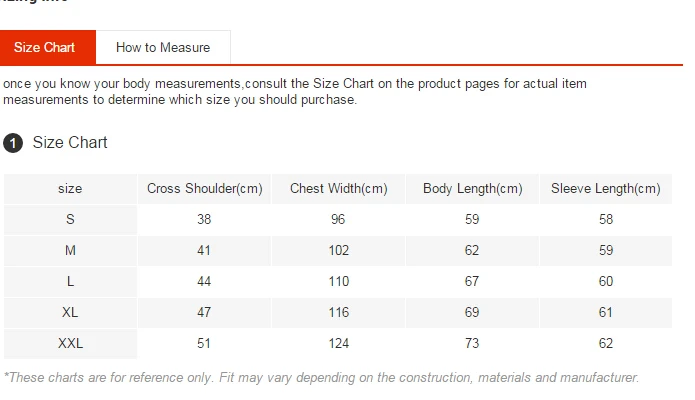
Task: Click the number 1 circle icon
Action: (x=13, y=143)
